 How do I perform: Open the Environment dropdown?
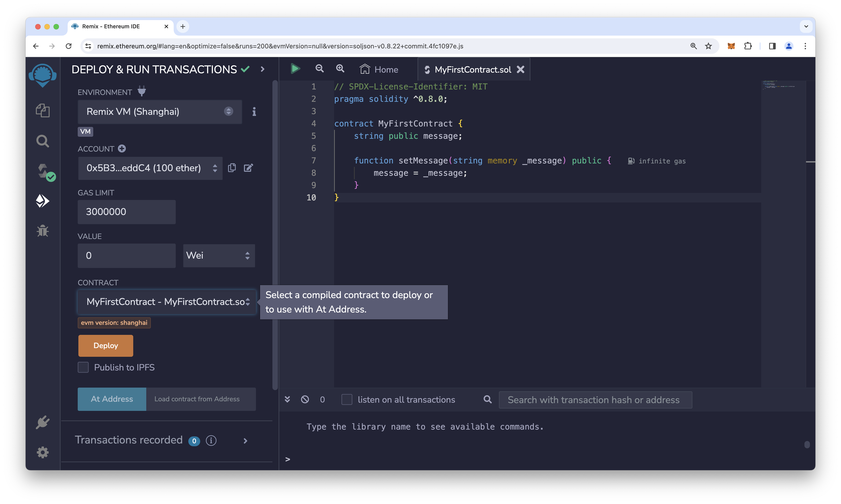pyautogui.click(x=160, y=112)
